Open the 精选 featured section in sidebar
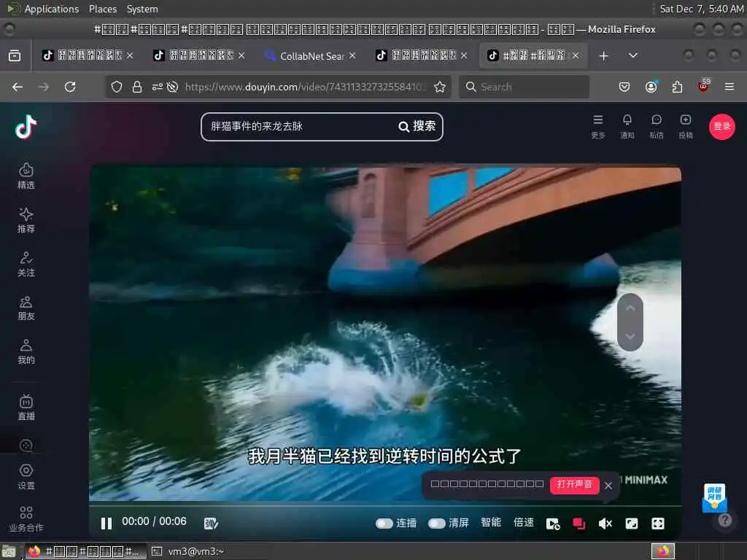 pos(26,176)
